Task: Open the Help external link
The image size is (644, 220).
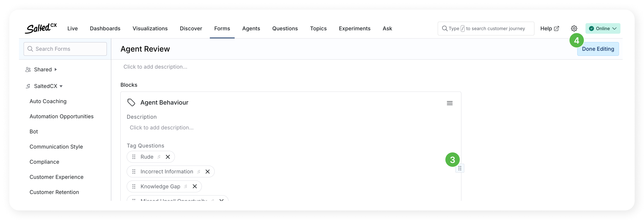Action: (x=549, y=28)
